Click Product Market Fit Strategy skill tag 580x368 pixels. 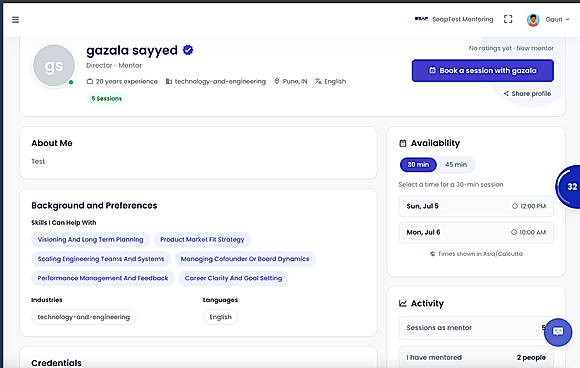click(x=202, y=240)
